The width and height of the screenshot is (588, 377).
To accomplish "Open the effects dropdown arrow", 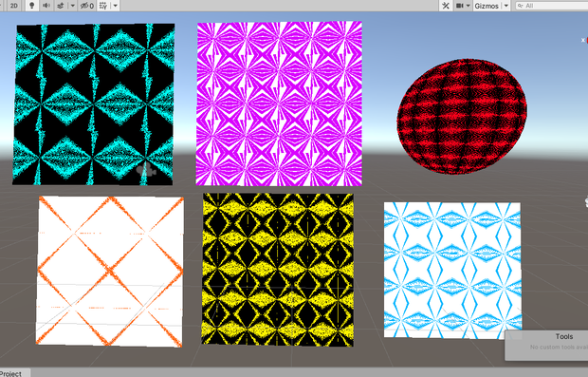I will [73, 6].
